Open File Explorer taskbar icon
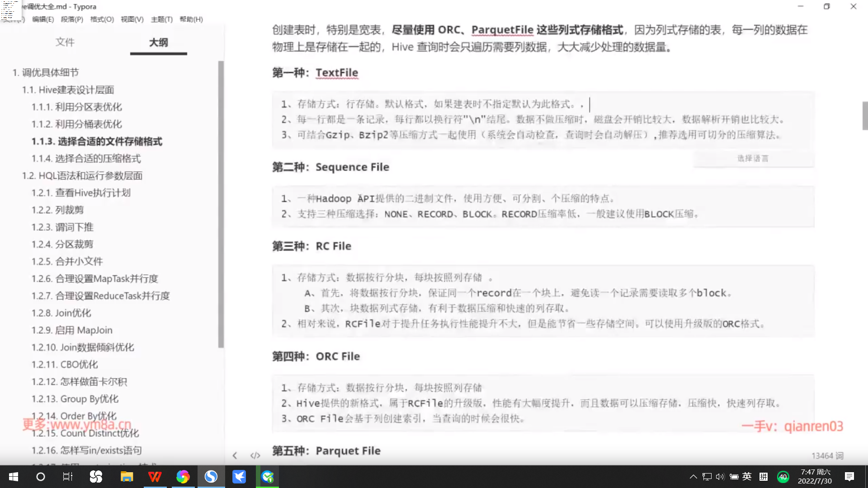868x488 pixels. point(127,477)
